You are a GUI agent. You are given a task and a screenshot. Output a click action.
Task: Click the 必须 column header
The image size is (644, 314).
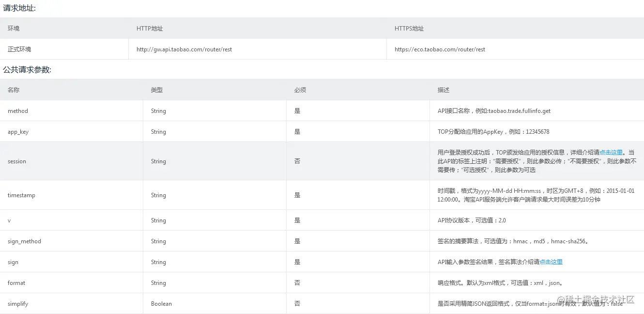[x=300, y=90]
